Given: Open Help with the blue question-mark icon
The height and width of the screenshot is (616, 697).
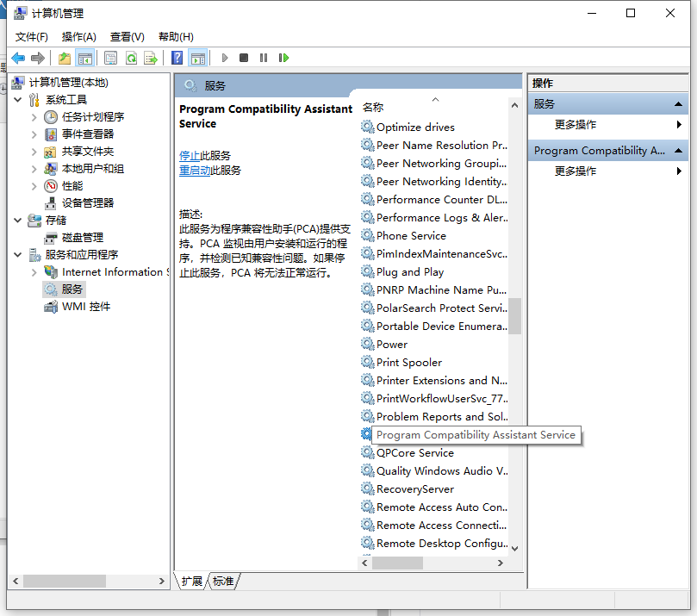Looking at the screenshot, I should click(177, 58).
